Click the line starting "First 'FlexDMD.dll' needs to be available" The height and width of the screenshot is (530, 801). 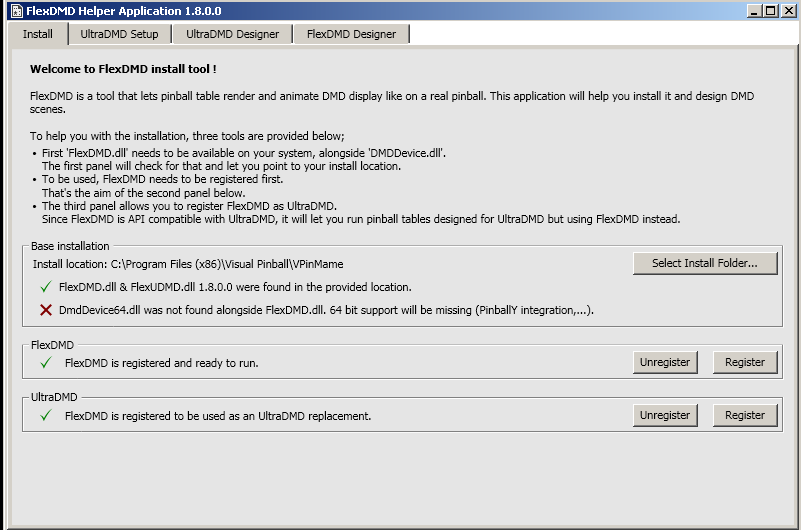coord(244,153)
